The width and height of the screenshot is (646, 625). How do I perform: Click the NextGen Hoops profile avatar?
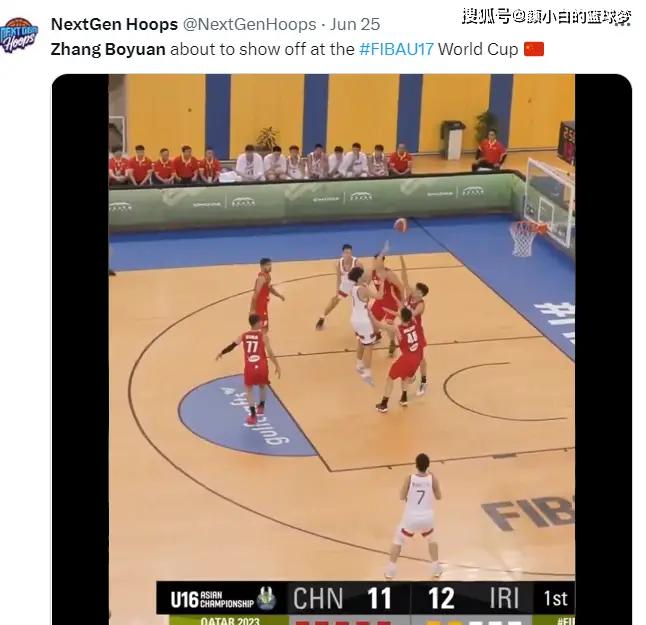click(x=19, y=35)
